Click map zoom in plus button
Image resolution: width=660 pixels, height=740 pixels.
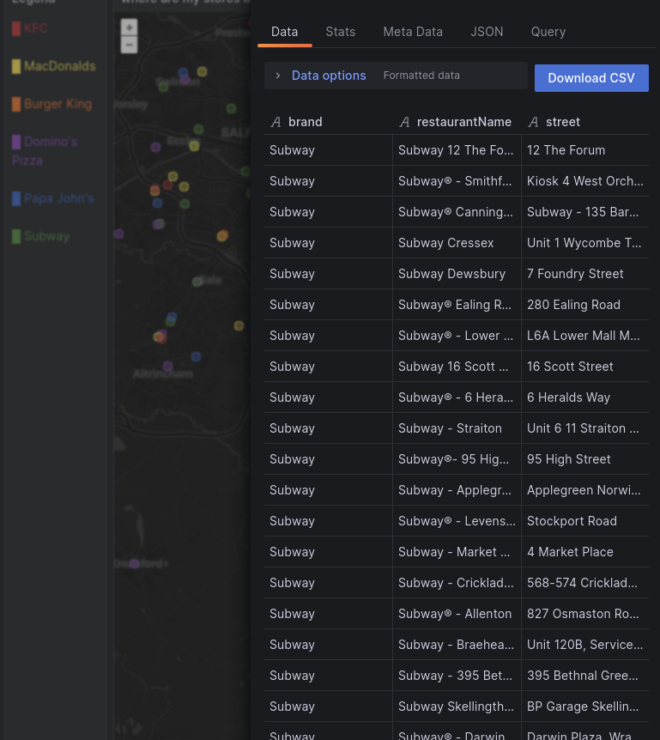click(x=129, y=27)
